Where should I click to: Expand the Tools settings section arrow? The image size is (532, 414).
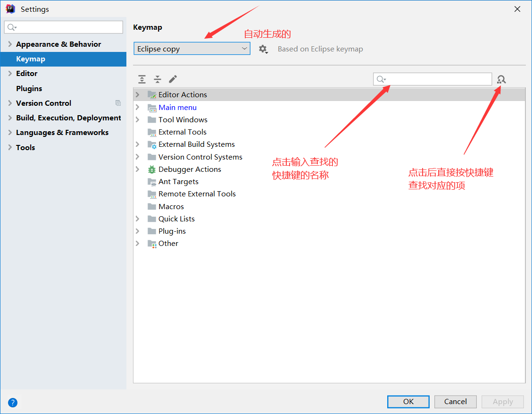(10, 147)
